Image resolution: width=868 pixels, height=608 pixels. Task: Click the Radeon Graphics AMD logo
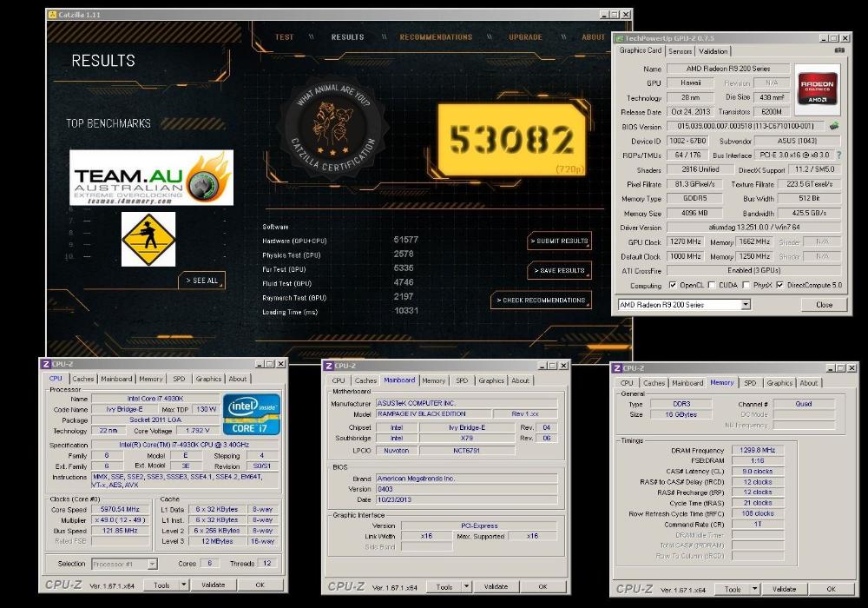[817, 89]
